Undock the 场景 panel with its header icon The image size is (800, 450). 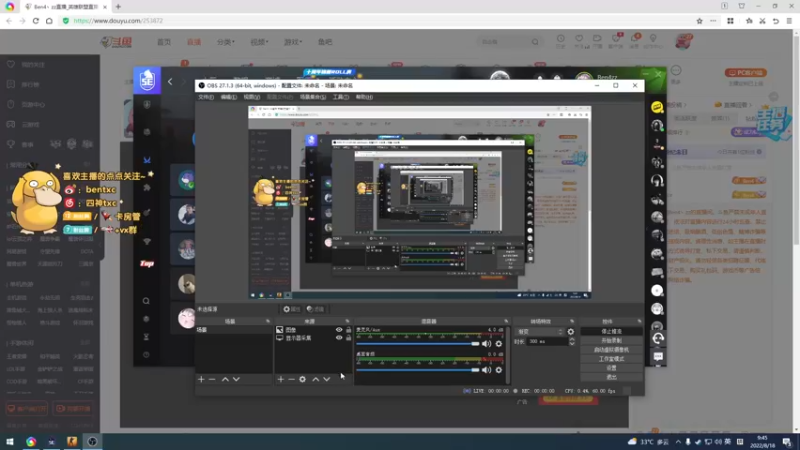point(268,321)
